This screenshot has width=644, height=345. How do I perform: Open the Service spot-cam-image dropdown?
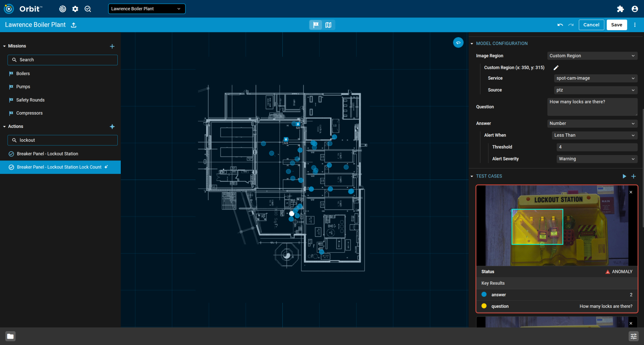595,78
